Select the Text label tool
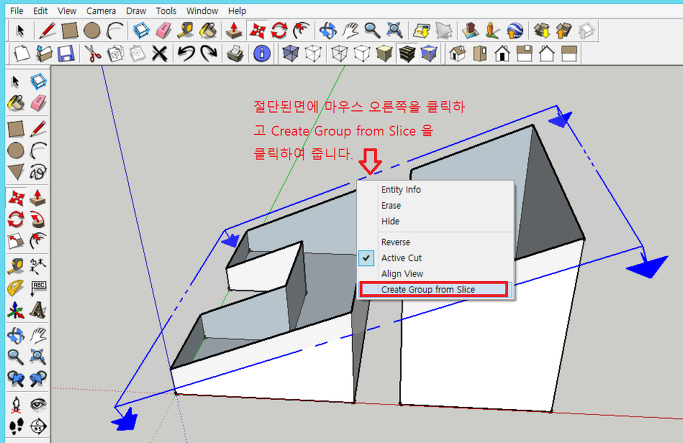683x443 pixels. 38,288
